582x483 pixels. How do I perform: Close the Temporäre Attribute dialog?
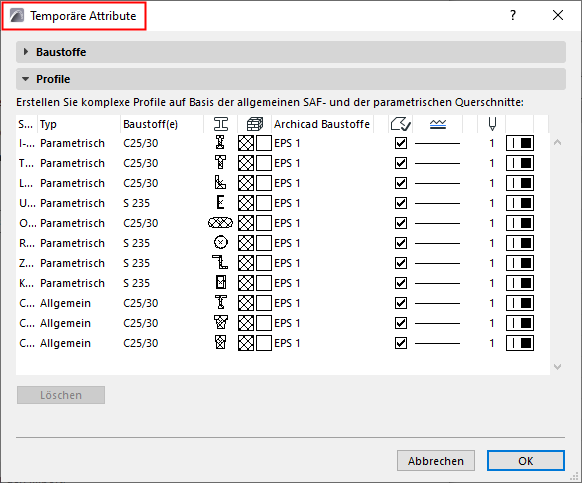558,15
